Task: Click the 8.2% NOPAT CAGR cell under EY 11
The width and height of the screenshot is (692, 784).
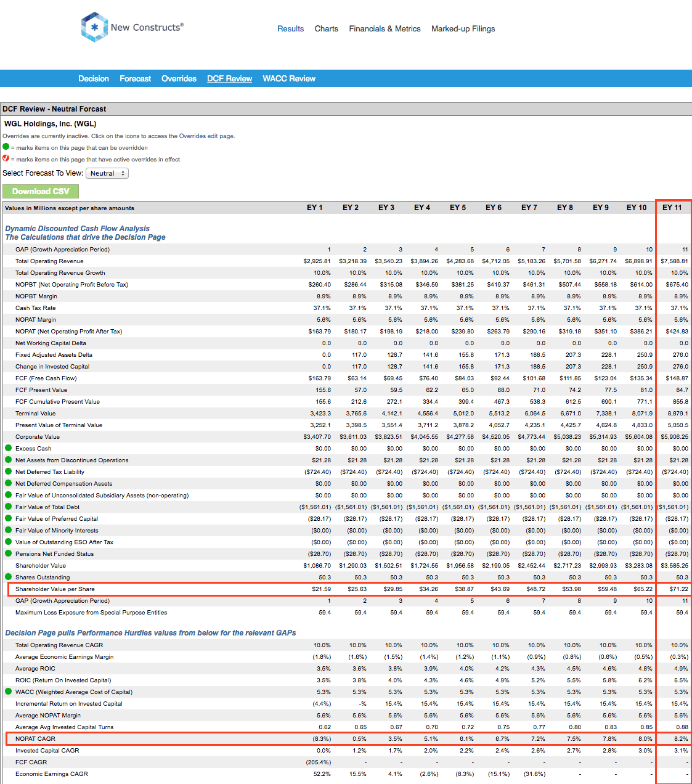Action: click(680, 738)
